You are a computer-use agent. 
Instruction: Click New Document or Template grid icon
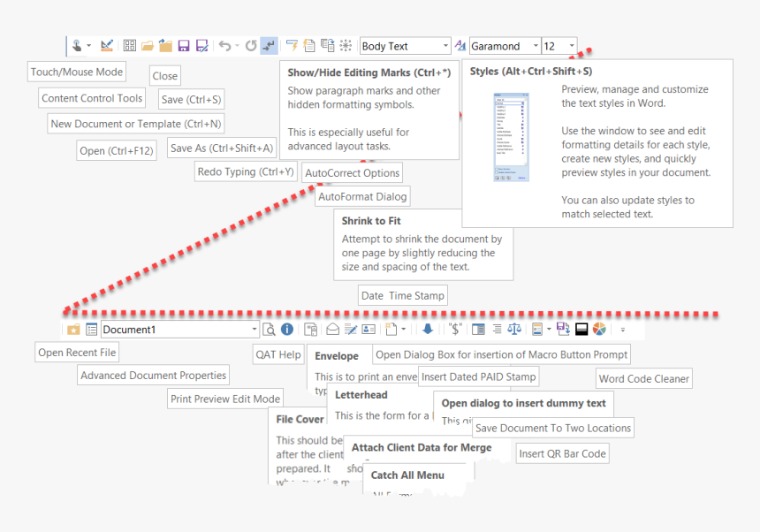[129, 46]
